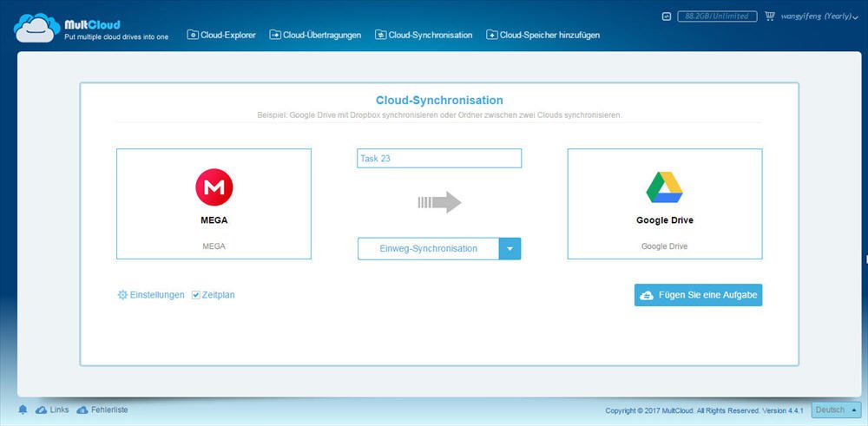Image resolution: width=868 pixels, height=426 pixels.
Task: Click the Cloud-Synchronisation heading text
Action: point(439,100)
